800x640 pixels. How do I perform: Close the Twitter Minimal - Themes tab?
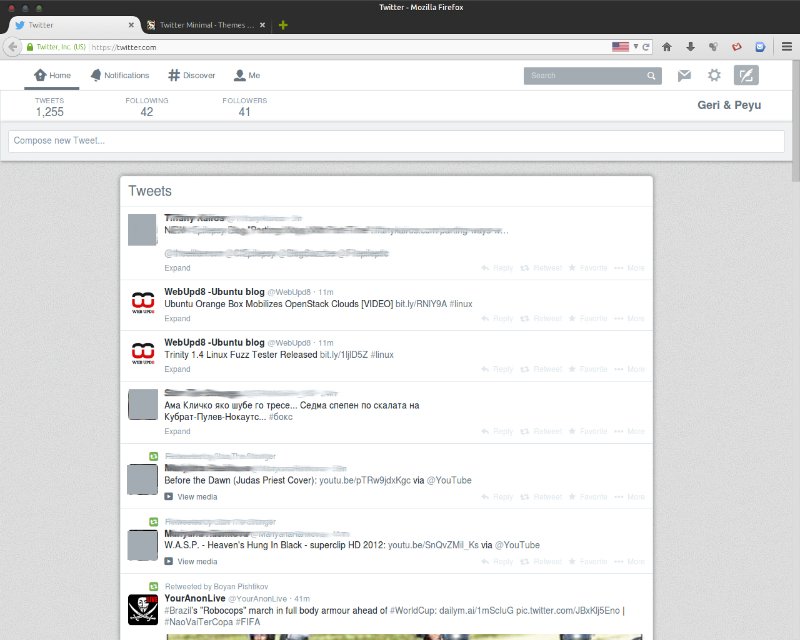(262, 25)
